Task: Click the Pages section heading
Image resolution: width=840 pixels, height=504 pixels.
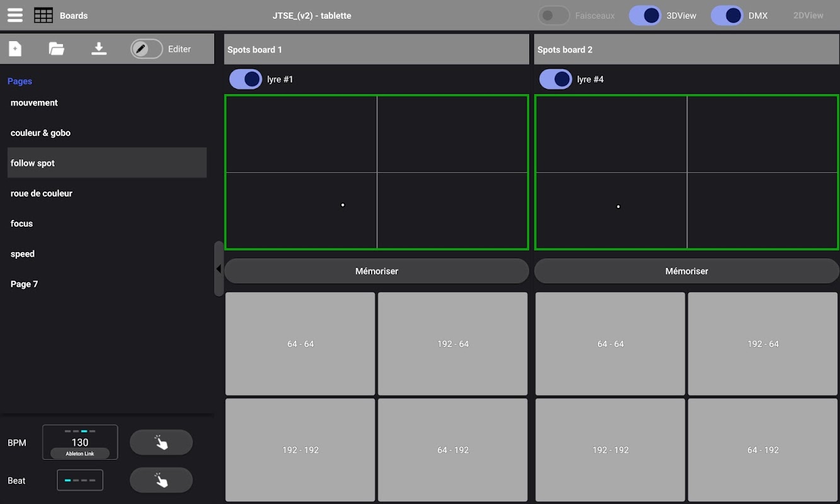Action: pyautogui.click(x=20, y=81)
